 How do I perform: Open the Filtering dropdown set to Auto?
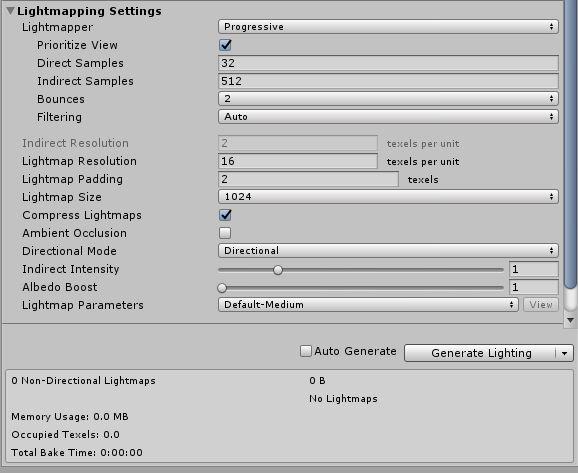coord(388,117)
